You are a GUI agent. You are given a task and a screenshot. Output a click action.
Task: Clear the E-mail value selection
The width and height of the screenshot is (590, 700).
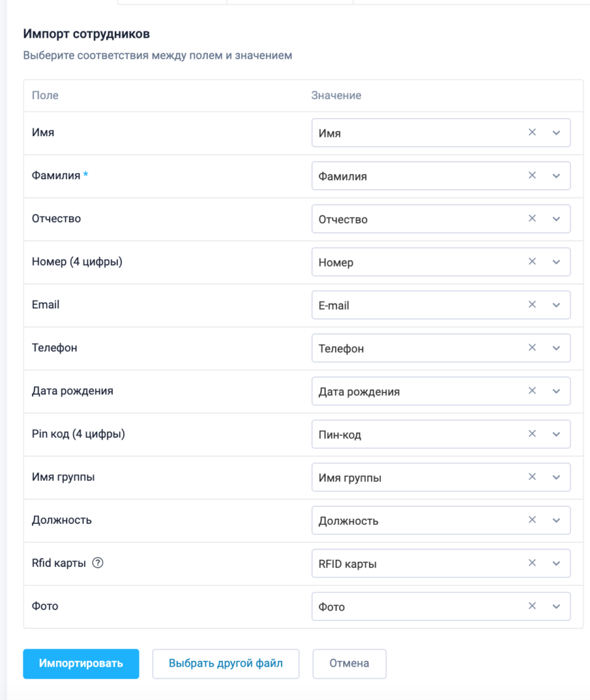point(532,305)
